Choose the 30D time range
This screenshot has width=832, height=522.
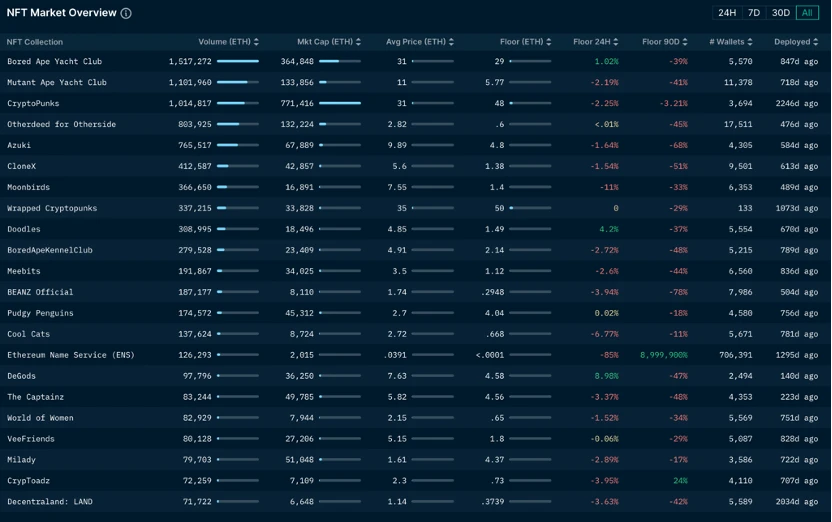pos(781,13)
